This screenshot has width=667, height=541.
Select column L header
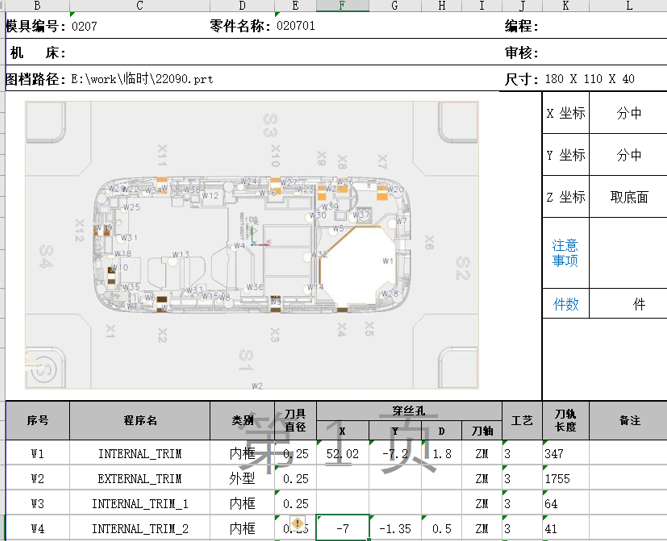click(628, 6)
